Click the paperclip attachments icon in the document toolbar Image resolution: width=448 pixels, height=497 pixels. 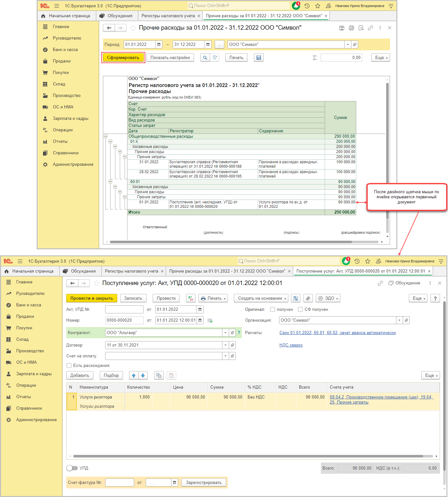pos(308,298)
